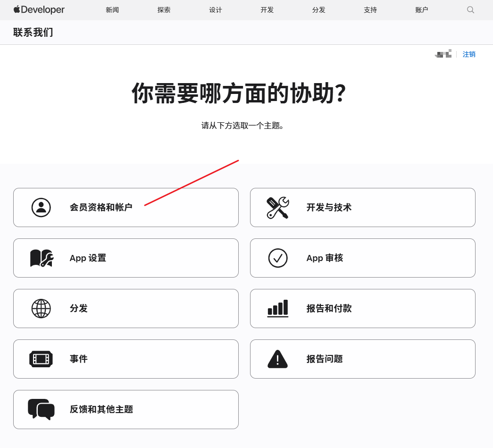Image resolution: width=493 pixels, height=448 pixels.
Task: Click the Apple Developer logo
Action: pyautogui.click(x=39, y=10)
